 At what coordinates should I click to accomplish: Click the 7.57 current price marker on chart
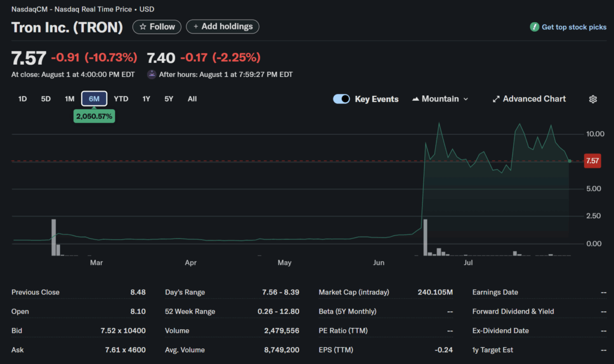coord(592,161)
